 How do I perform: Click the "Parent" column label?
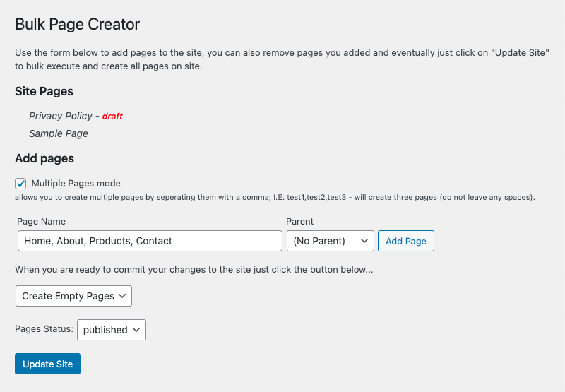click(299, 222)
